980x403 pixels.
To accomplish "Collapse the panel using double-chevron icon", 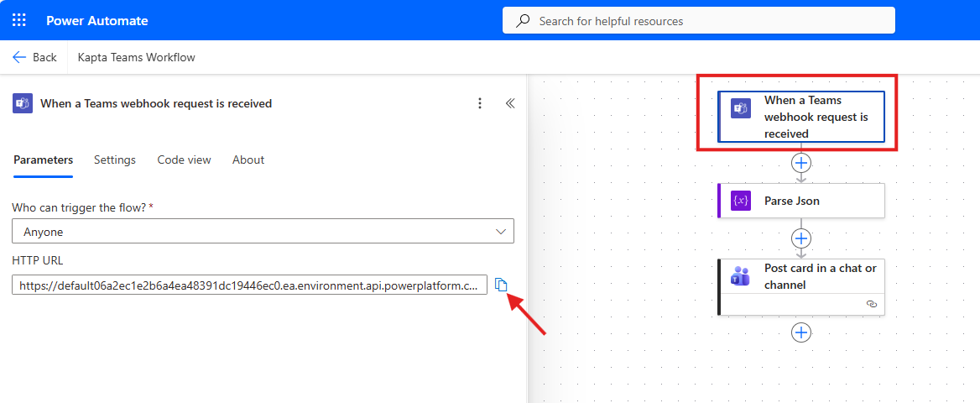I will (x=509, y=103).
